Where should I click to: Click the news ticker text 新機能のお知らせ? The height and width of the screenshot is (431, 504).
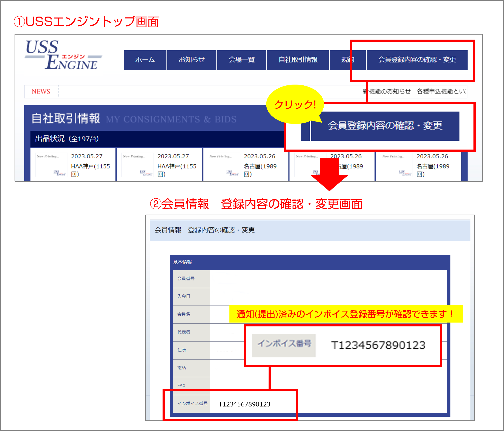(387, 91)
